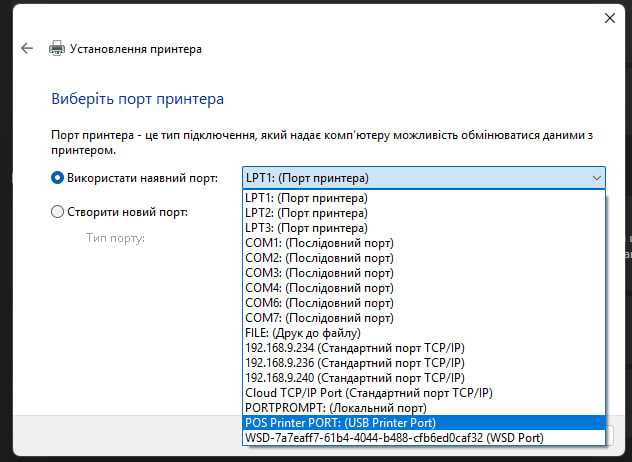Select the 192.168.9.240 TCP/IP port
The image size is (632, 462).
[x=354, y=378]
